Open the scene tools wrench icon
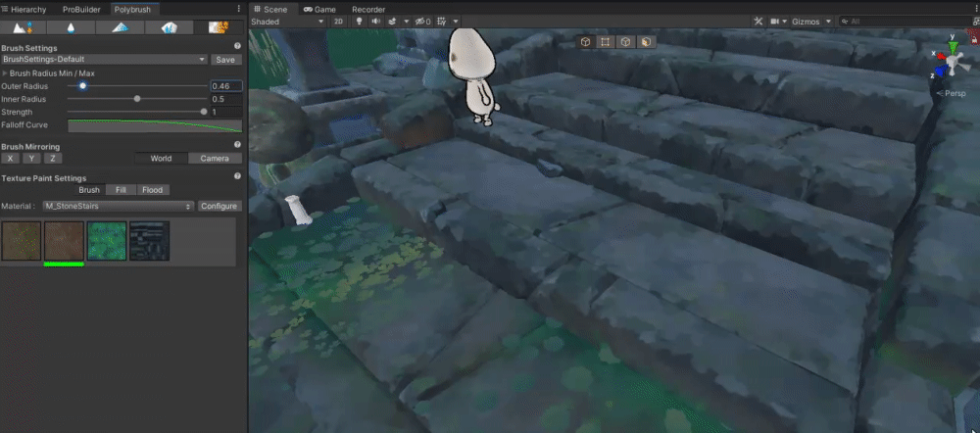This screenshot has width=980, height=433. tap(759, 21)
